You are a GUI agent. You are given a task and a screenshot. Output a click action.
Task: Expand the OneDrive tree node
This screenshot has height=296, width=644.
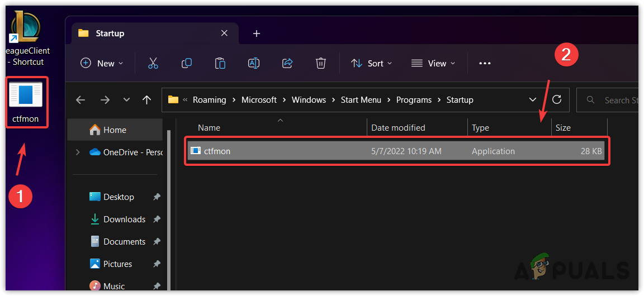[x=78, y=152]
